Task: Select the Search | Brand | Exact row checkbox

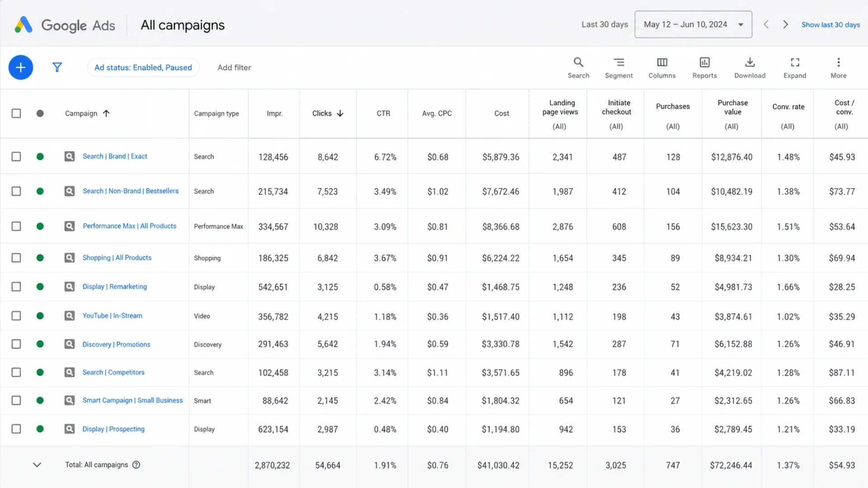Action: pyautogui.click(x=16, y=156)
